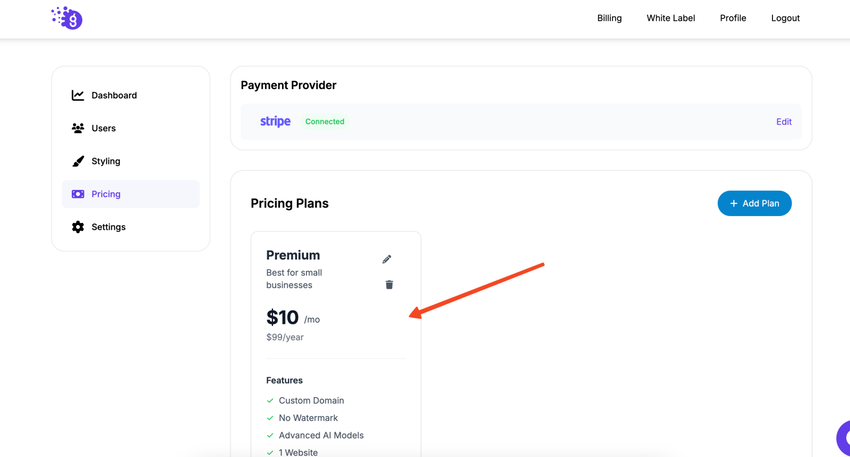
Task: Edit the Premium plan with the pencil icon
Action: click(387, 259)
